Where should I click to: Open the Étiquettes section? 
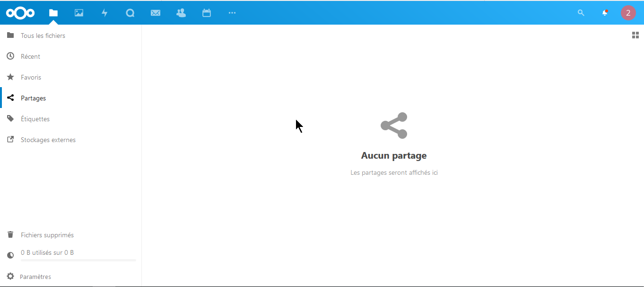tap(35, 119)
